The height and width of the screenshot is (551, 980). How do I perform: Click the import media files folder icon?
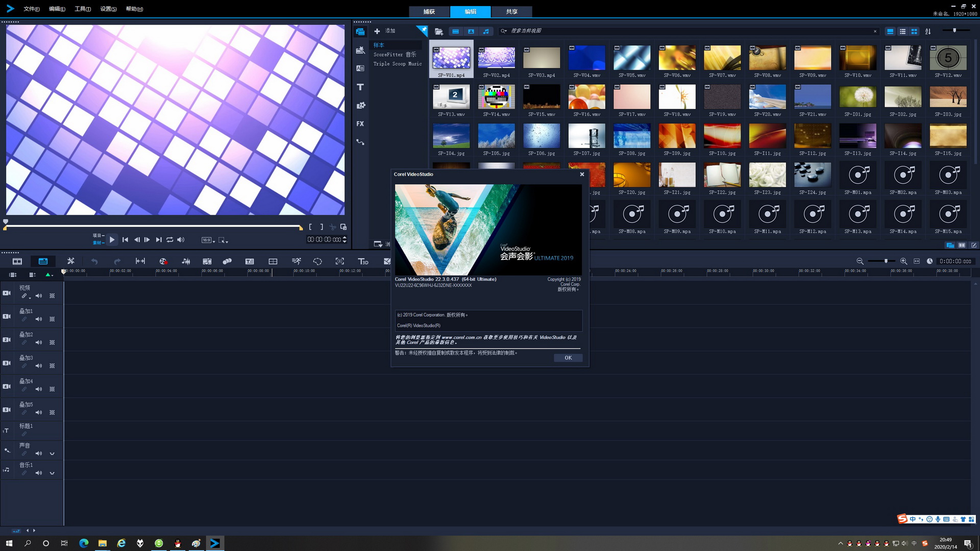click(x=438, y=31)
